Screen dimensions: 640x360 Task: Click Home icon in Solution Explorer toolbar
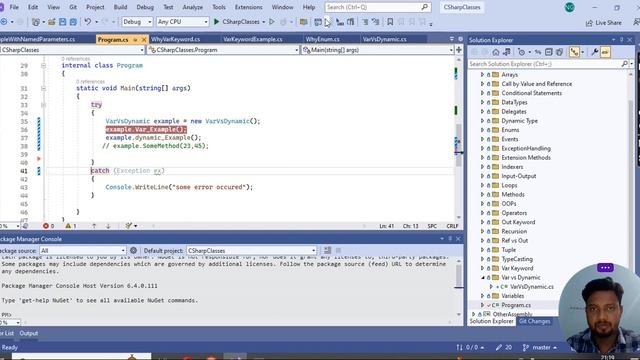(x=496, y=52)
